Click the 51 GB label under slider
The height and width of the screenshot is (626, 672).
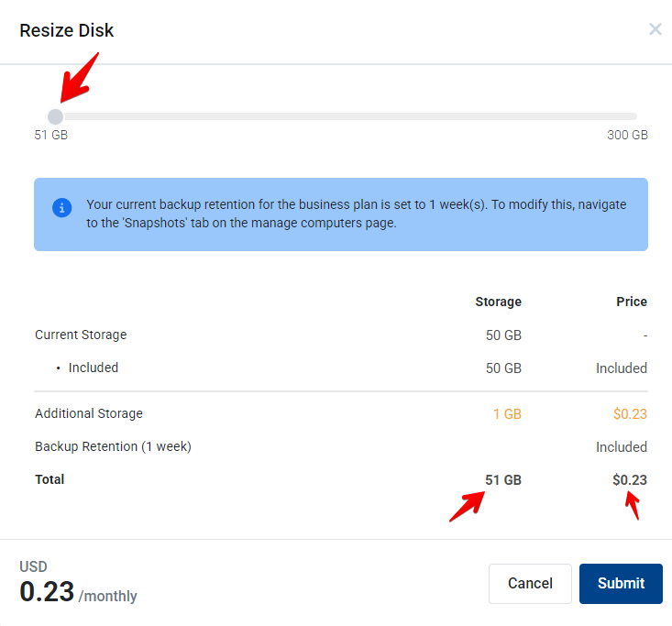(x=51, y=135)
